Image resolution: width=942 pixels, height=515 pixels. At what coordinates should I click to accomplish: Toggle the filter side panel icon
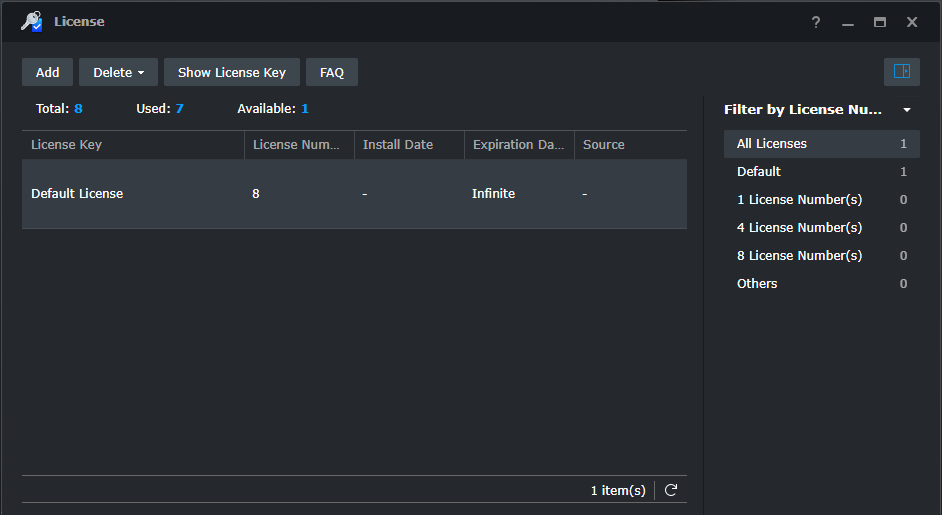pyautogui.click(x=901, y=72)
